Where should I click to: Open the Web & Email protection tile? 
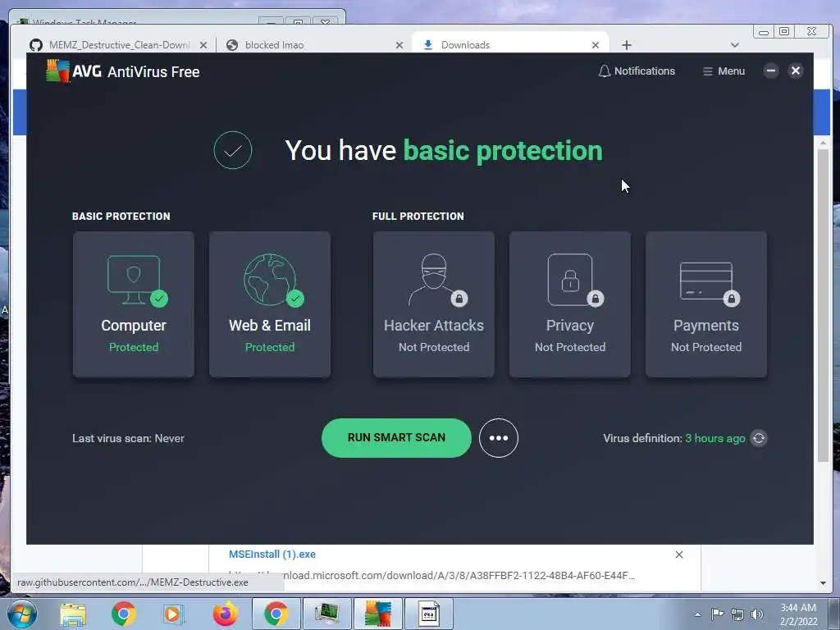click(269, 304)
